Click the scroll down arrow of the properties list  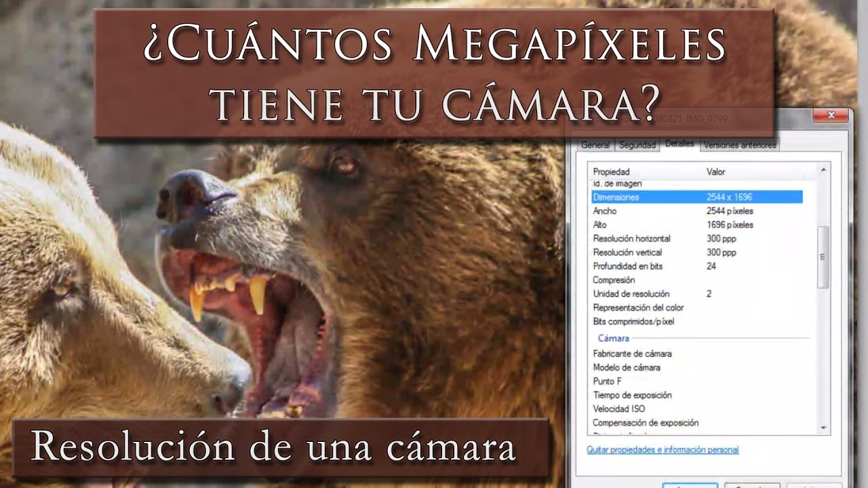tap(823, 428)
